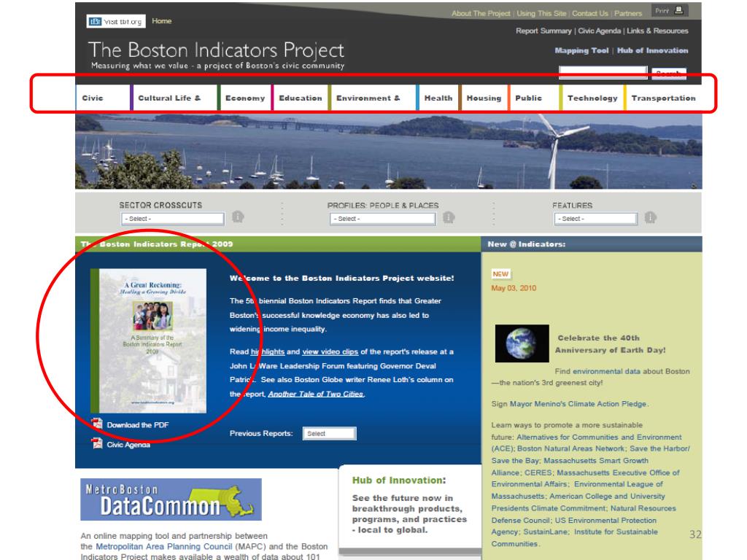
Task: Select the Transportation tab
Action: tap(663, 98)
